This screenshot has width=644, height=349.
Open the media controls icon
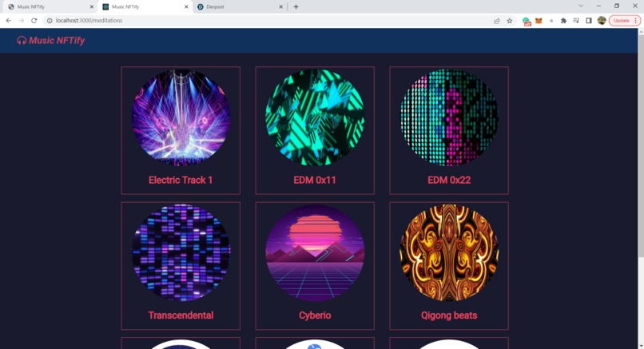click(576, 21)
